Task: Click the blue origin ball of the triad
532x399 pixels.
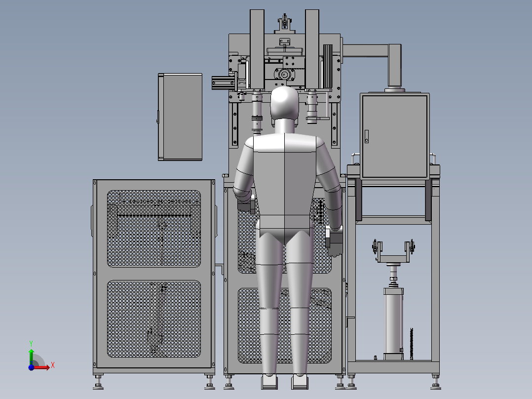Action: click(31, 367)
